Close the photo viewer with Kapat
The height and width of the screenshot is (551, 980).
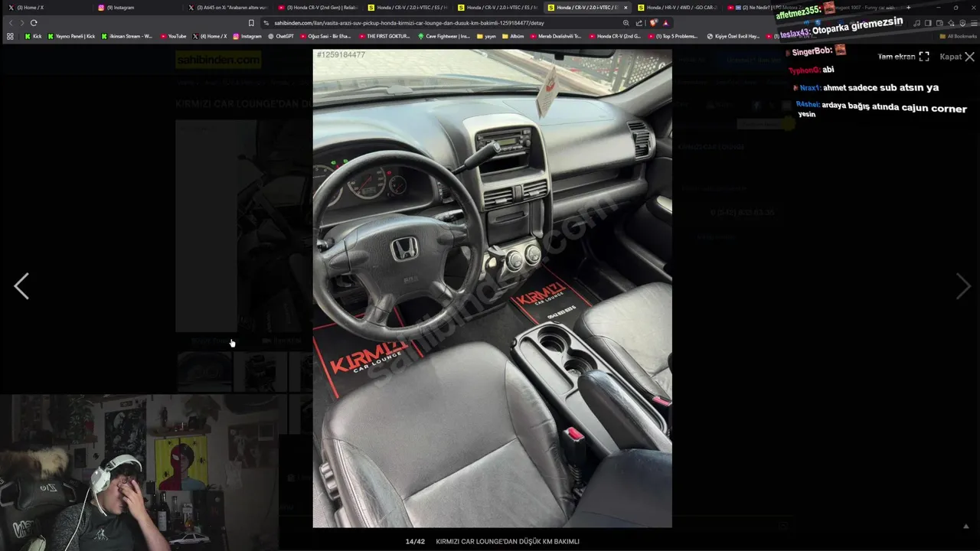(x=957, y=57)
